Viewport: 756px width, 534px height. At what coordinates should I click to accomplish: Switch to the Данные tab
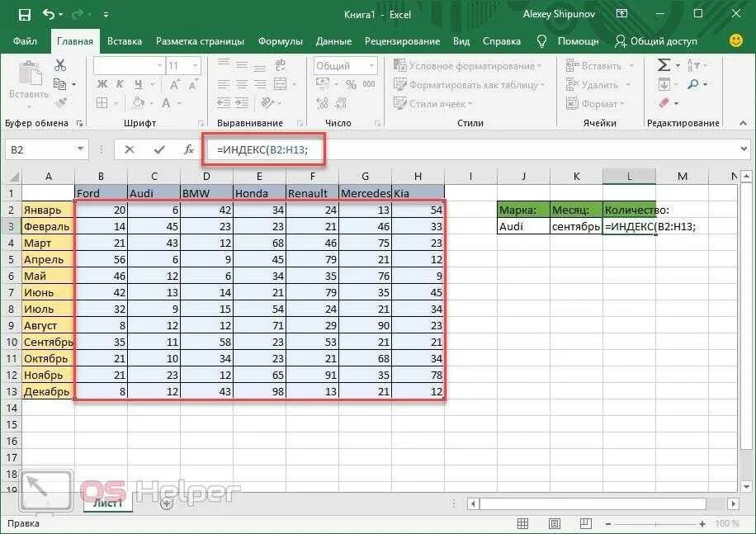tap(333, 41)
